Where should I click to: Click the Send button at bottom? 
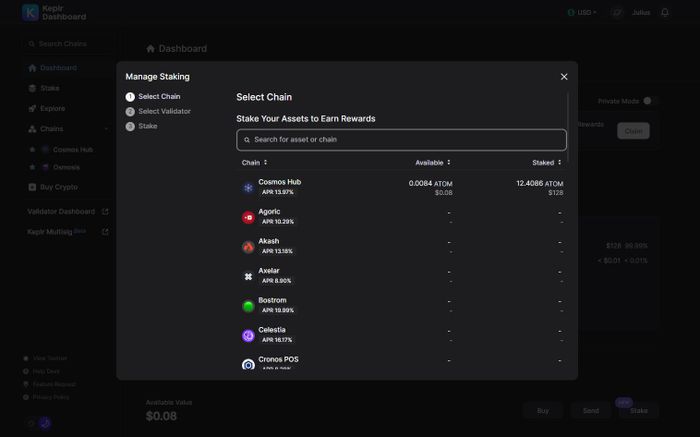pyautogui.click(x=591, y=411)
